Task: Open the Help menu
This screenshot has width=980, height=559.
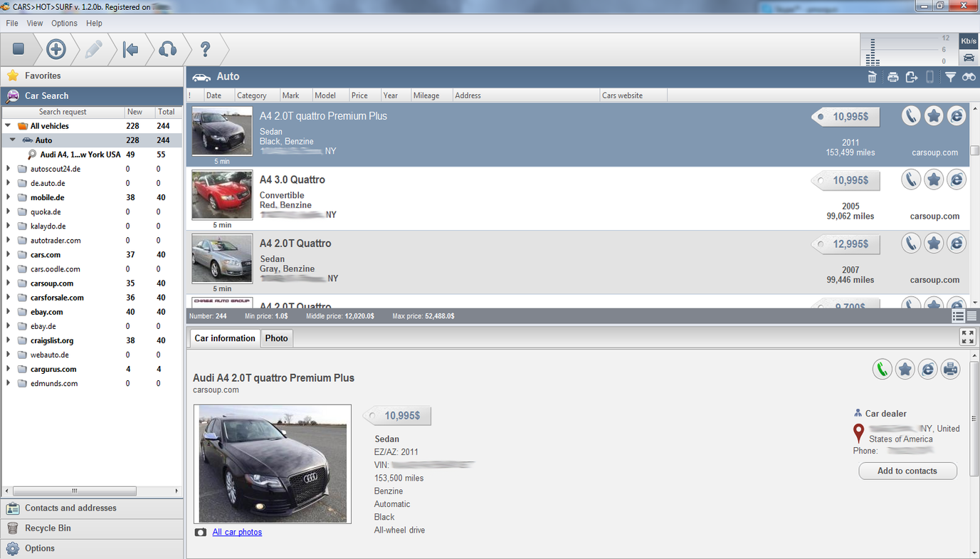Action: pos(95,23)
